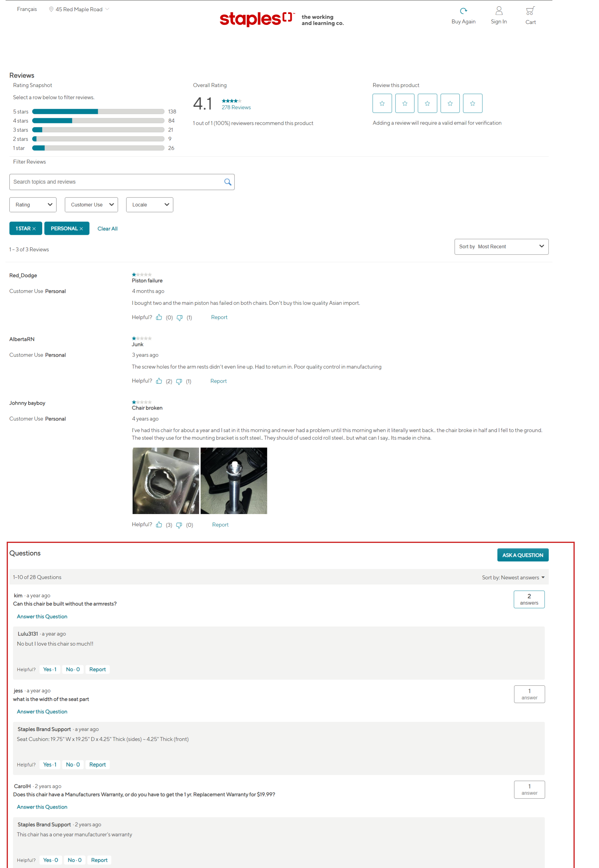This screenshot has height=868, width=599.
Task: Open the 45 Red Maple Road location selector
Action: point(79,9)
